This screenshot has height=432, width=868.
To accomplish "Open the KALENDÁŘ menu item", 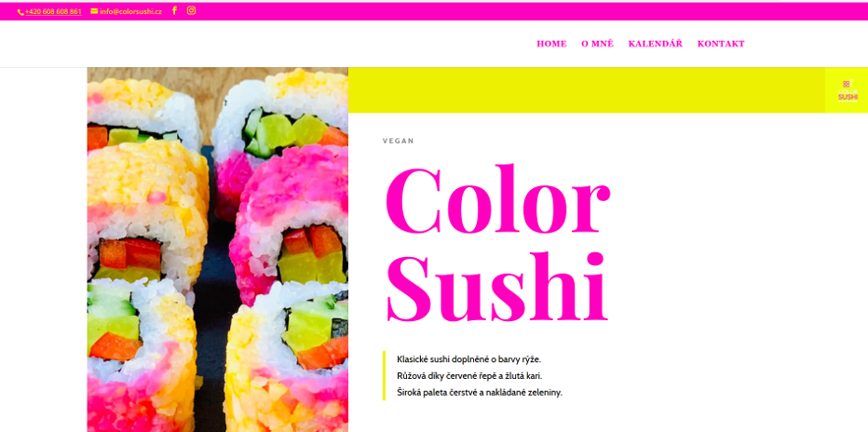I will click(656, 44).
